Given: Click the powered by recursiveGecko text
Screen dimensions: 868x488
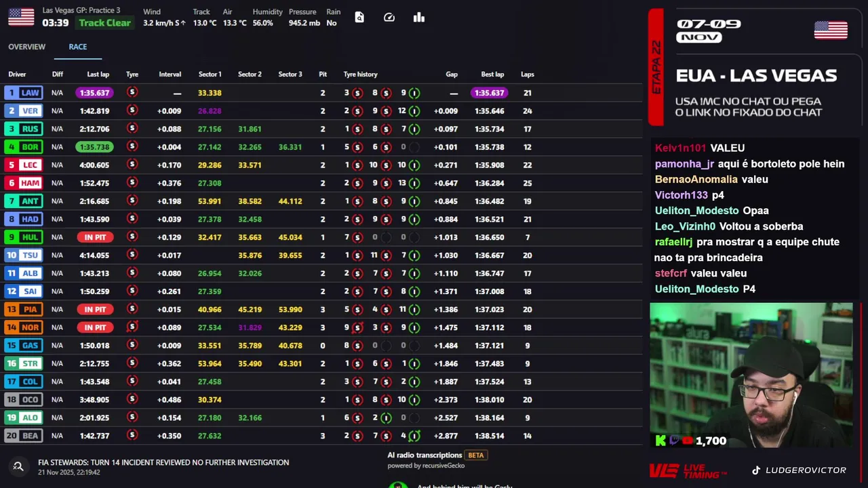Looking at the screenshot, I should 426,466.
